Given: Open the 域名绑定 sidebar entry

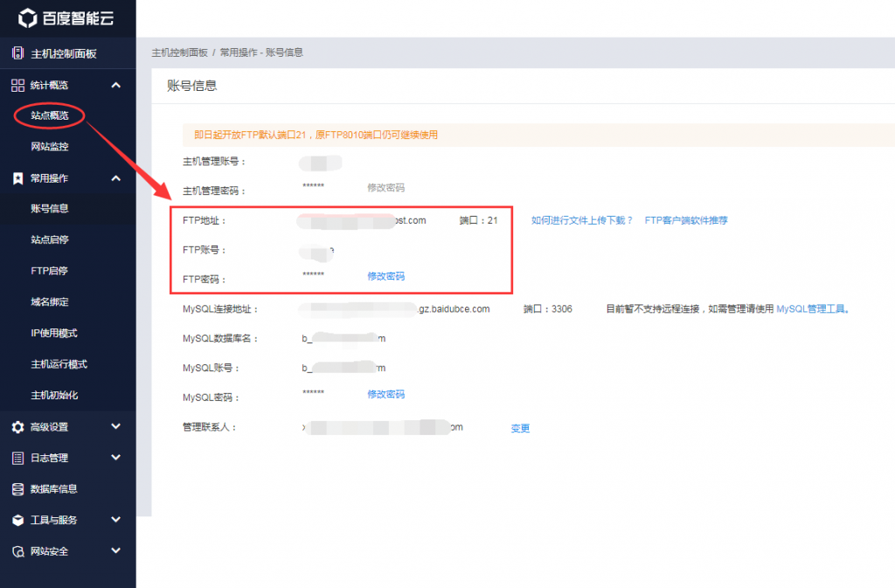Looking at the screenshot, I should (49, 302).
